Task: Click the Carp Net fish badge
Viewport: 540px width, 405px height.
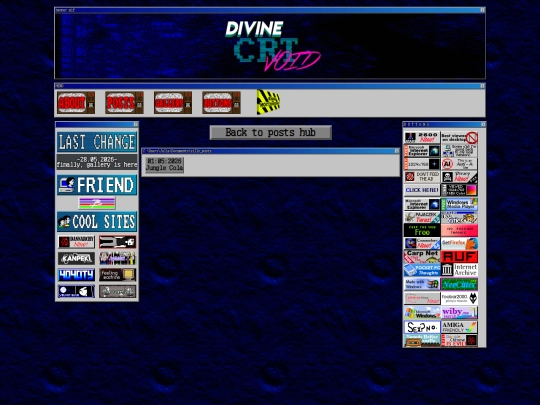Action: pos(422,257)
